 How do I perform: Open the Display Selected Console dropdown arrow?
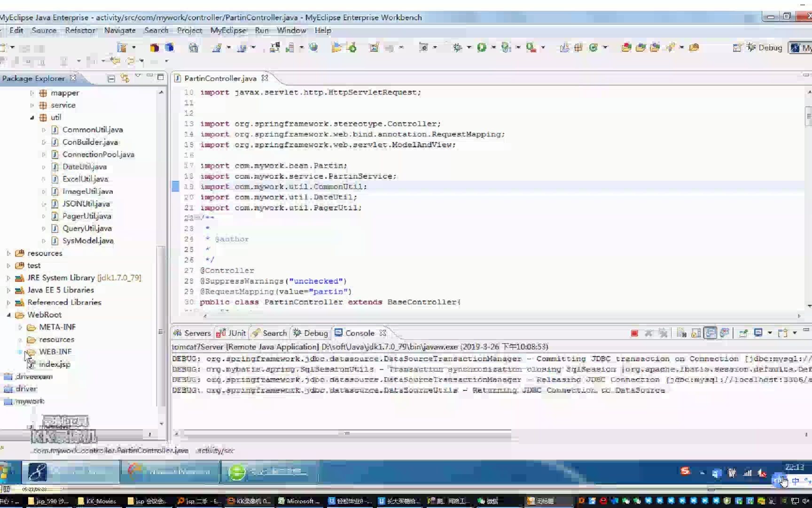point(770,333)
